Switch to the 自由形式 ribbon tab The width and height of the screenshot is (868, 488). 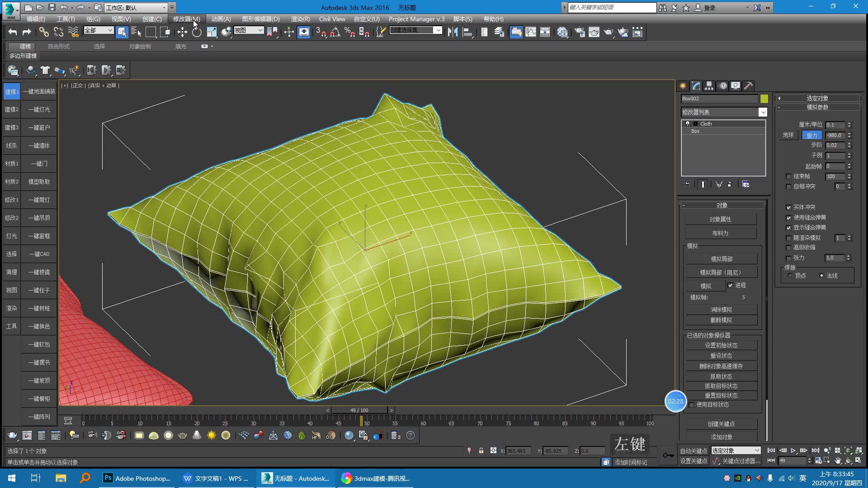(59, 46)
